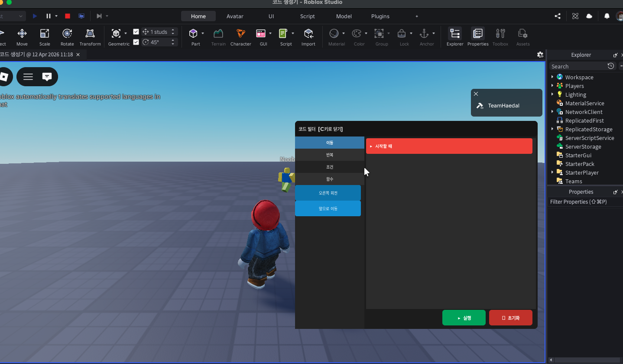Select the Move tool
The image size is (623, 364).
point(22,37)
